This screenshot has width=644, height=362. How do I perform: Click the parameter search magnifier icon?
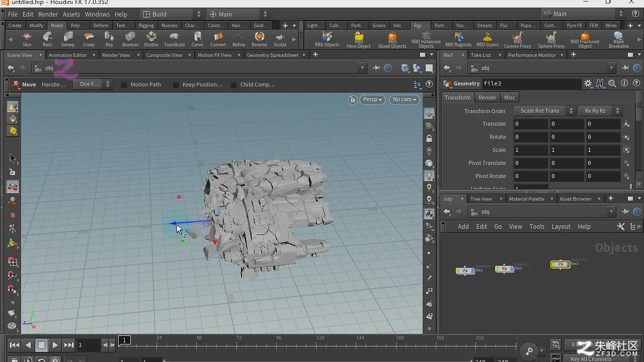[612, 83]
